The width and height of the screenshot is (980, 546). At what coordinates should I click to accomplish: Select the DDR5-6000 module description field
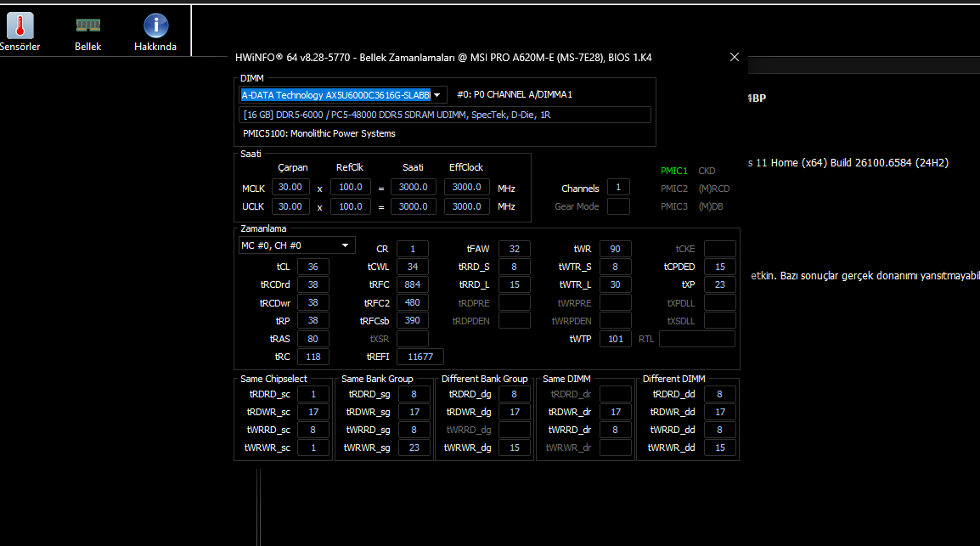click(444, 115)
